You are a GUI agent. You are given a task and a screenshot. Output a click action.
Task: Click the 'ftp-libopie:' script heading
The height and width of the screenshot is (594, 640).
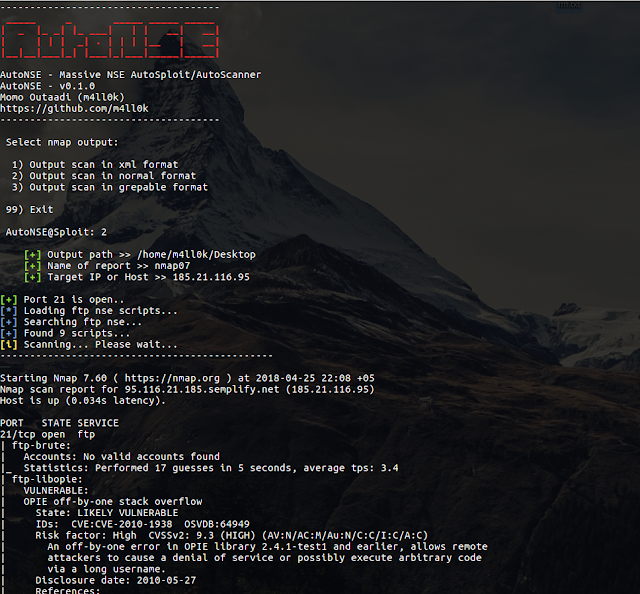coord(47,479)
